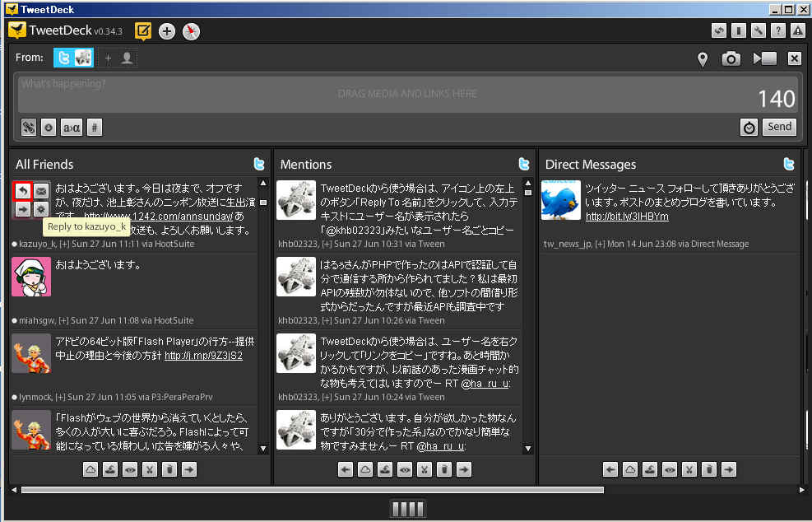
Task: Move Mentions column right
Action: coord(463,469)
